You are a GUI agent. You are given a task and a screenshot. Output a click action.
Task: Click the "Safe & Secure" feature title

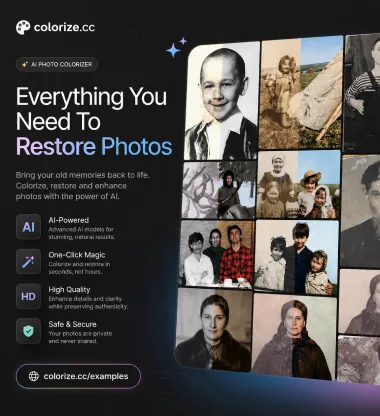(x=72, y=324)
